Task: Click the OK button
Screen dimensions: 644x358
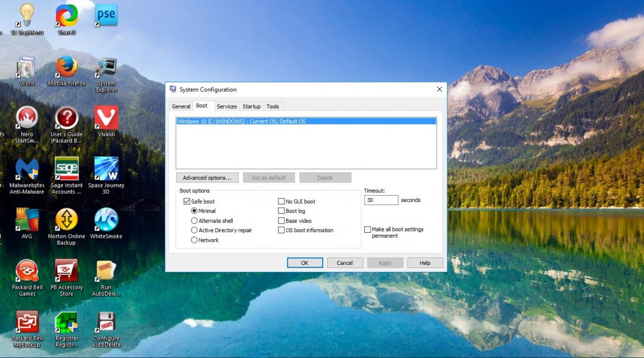Action: 305,262
